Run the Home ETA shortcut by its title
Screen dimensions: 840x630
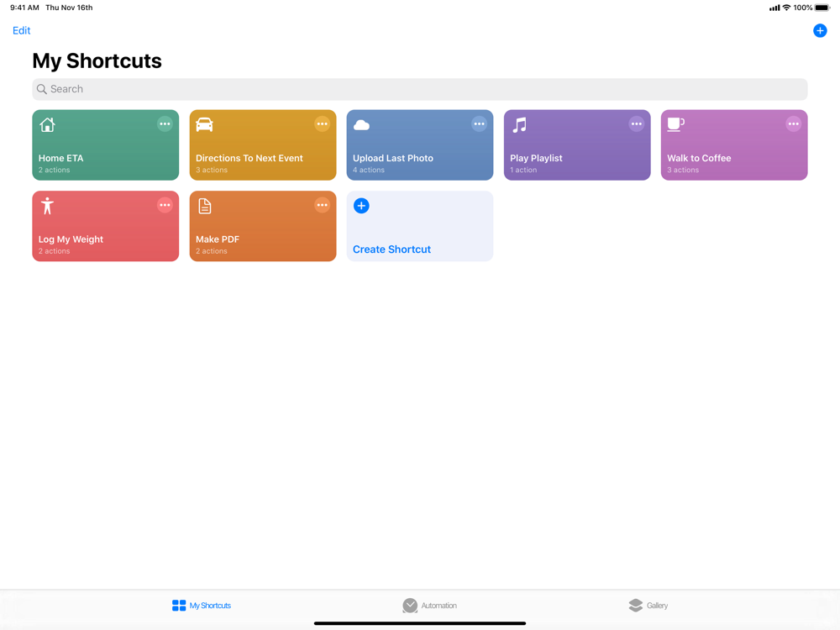[x=60, y=158]
